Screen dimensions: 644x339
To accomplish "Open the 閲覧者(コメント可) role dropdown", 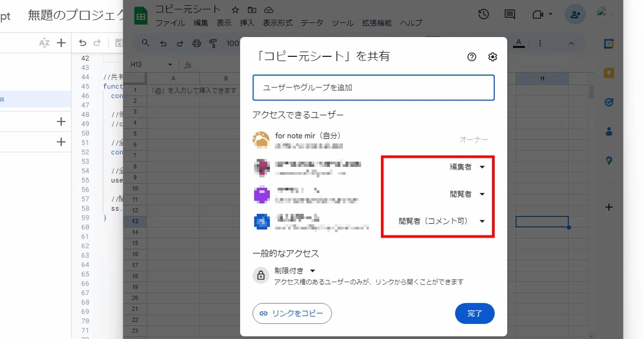I will tap(442, 221).
